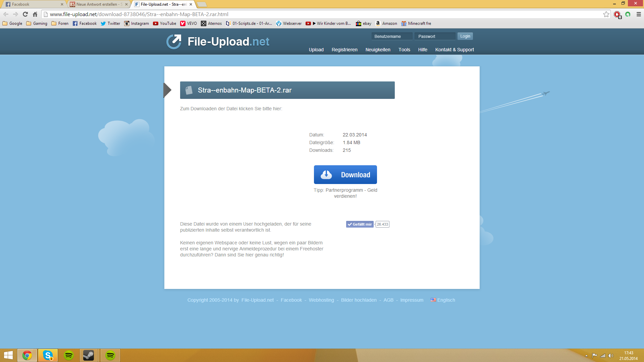Open a new browser tab
Image resolution: width=644 pixels, height=362 pixels.
coord(202,4)
